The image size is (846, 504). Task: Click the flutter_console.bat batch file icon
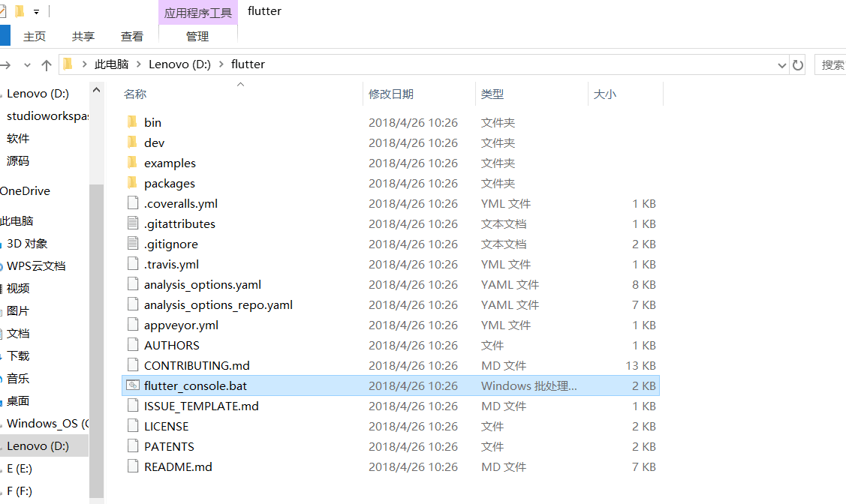[133, 385]
